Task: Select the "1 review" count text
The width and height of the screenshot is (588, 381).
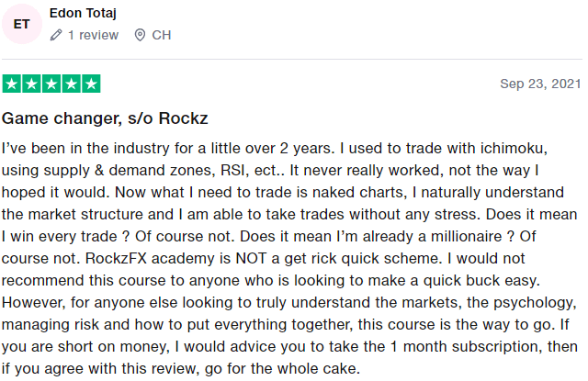Action: coord(93,35)
